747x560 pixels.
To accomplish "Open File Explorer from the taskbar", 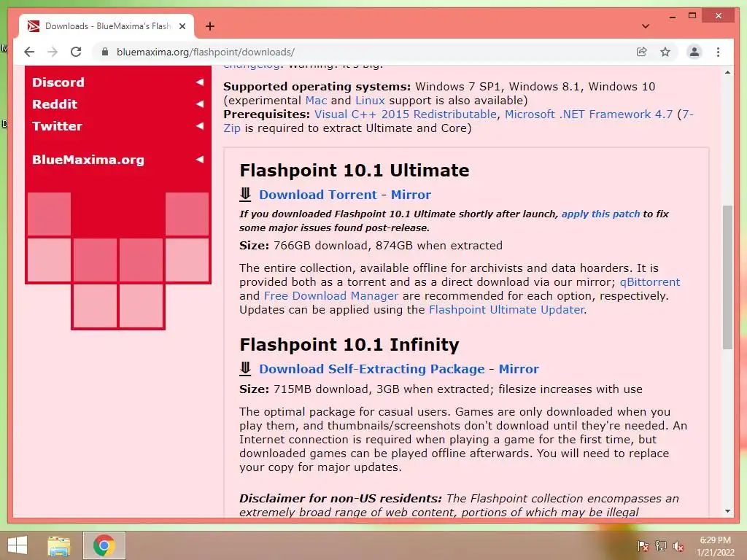I will click(59, 545).
